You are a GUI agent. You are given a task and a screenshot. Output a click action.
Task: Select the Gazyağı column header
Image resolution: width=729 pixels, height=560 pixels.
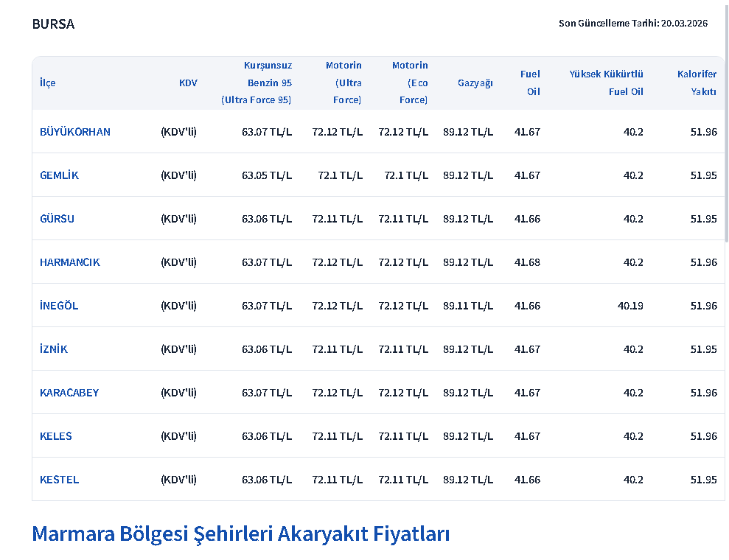(475, 83)
